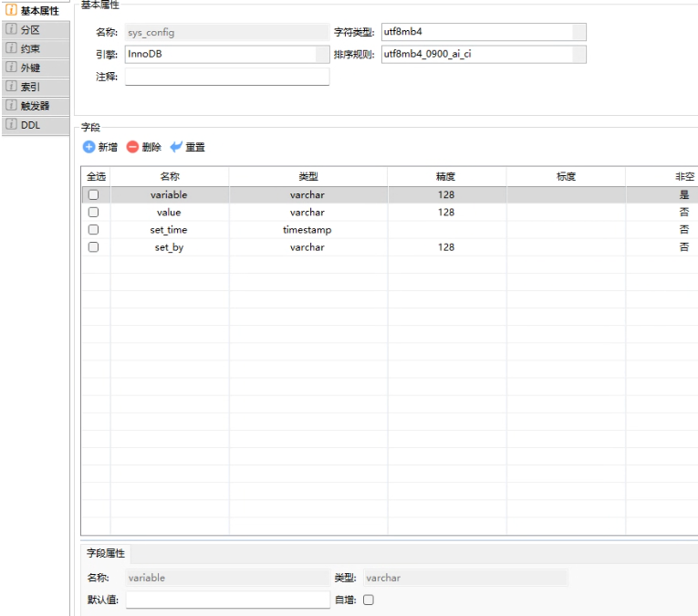Open the 引擎 InnoDB engine dropdown
The image size is (698, 616).
pos(321,55)
